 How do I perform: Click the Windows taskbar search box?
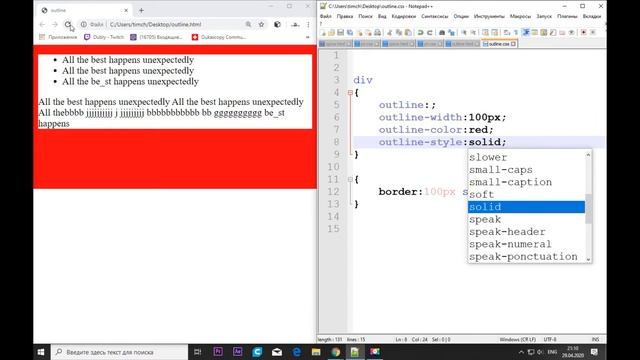tap(119, 352)
